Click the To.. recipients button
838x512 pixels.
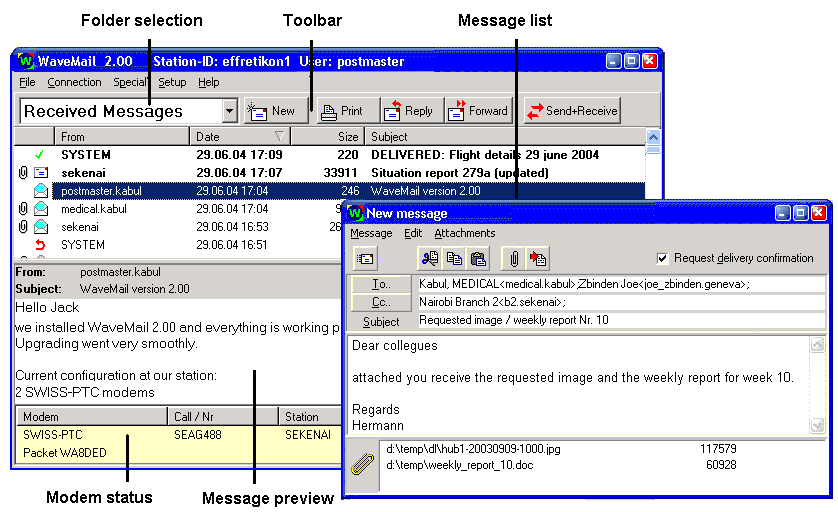click(381, 284)
